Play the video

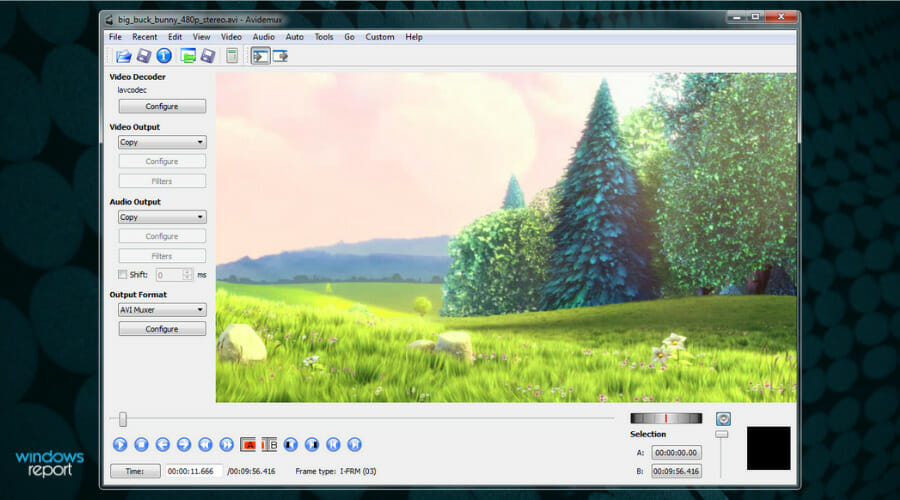pos(120,444)
